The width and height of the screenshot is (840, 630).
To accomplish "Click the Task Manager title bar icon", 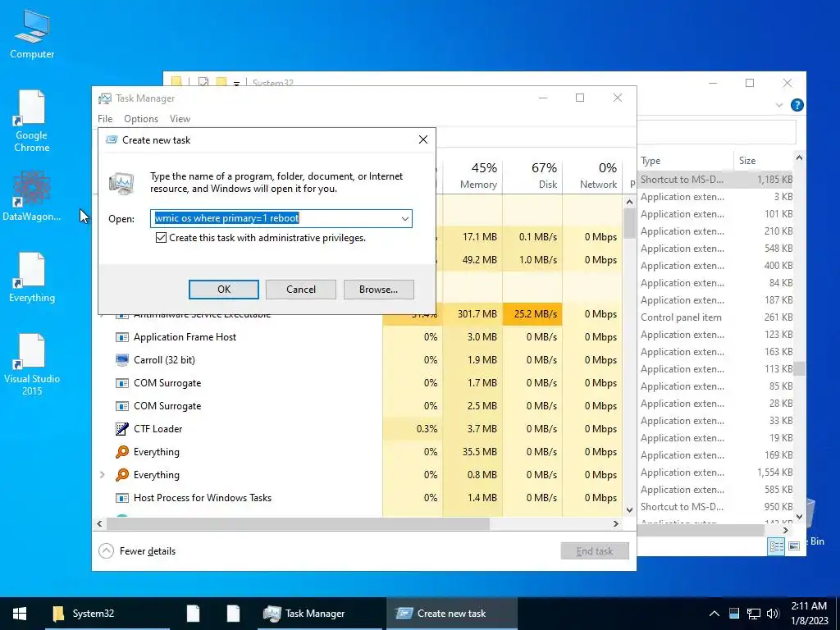I will coord(105,98).
